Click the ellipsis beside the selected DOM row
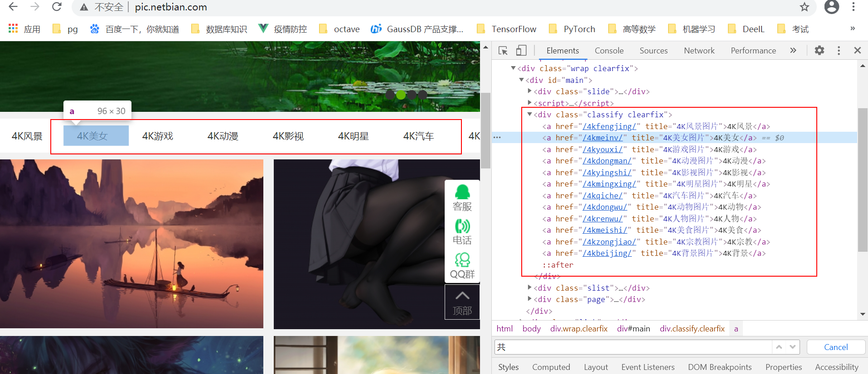The image size is (868, 374). click(x=497, y=137)
